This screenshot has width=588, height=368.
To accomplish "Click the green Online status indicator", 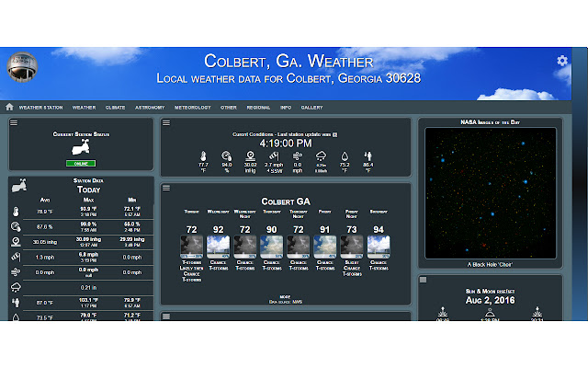I will [81, 164].
